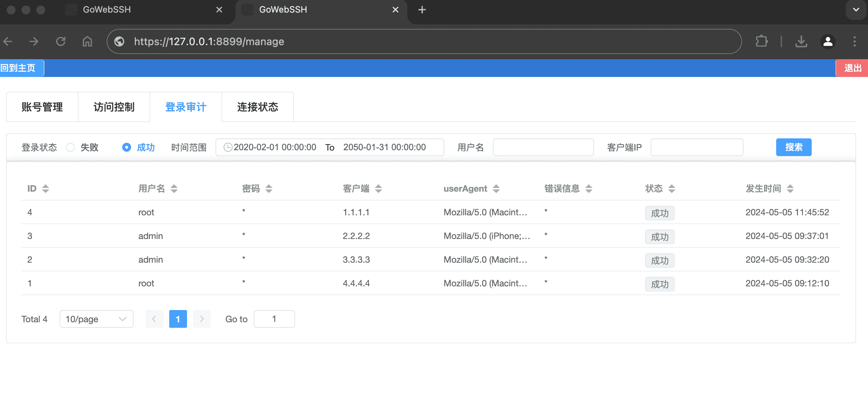
Task: Click client IP 1.1.1.1 cell
Action: pos(356,212)
